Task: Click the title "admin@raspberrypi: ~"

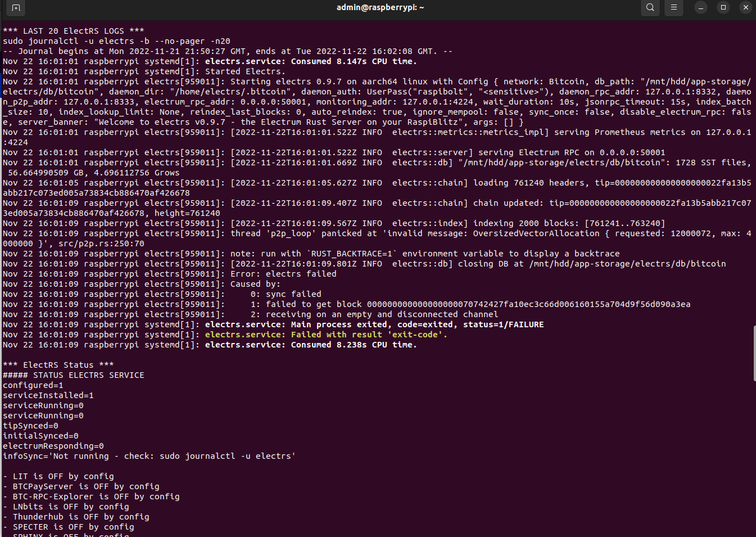Action: (380, 7)
